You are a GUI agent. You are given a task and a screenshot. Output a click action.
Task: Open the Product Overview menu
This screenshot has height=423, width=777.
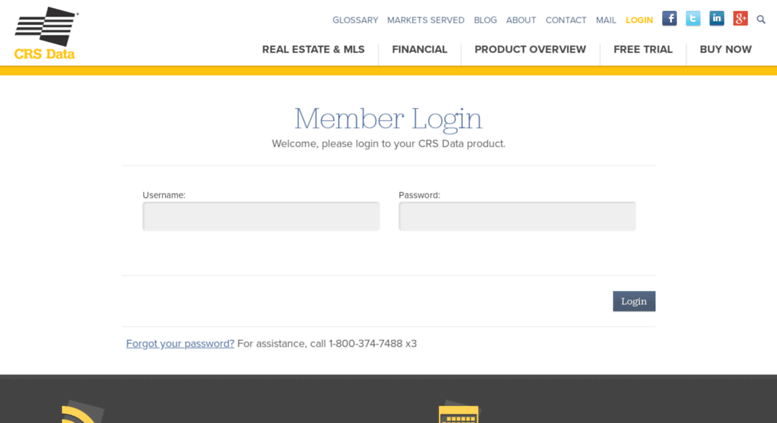[530, 50]
